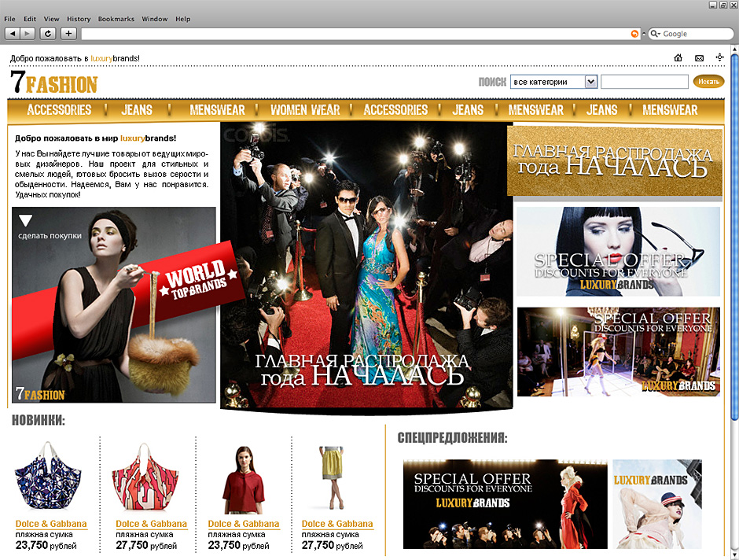Open the View menu
Image resolution: width=739 pixels, height=560 pixels.
[x=51, y=19]
